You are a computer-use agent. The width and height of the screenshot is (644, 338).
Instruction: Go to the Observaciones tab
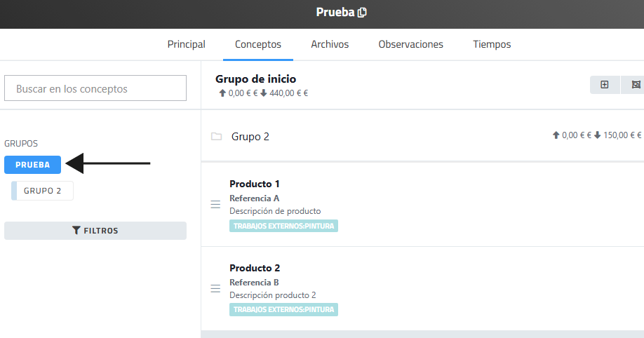click(410, 44)
